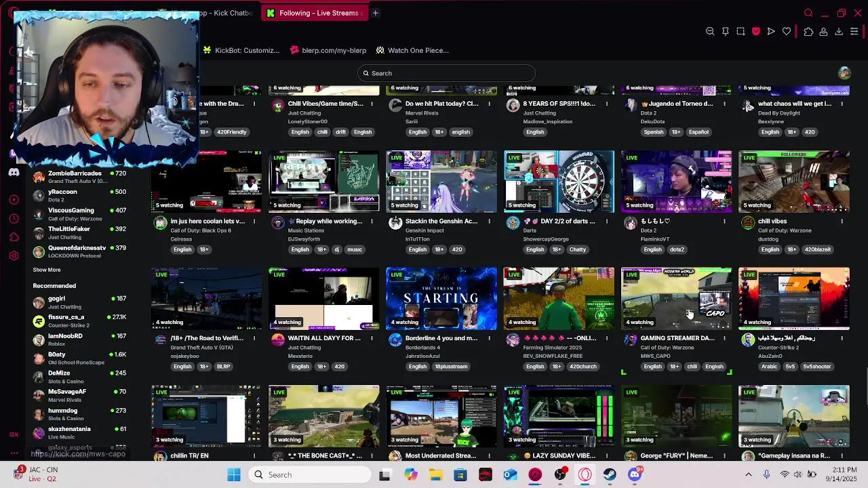Click the tab search magnifier icon
868x488 pixels.
(x=808, y=13)
